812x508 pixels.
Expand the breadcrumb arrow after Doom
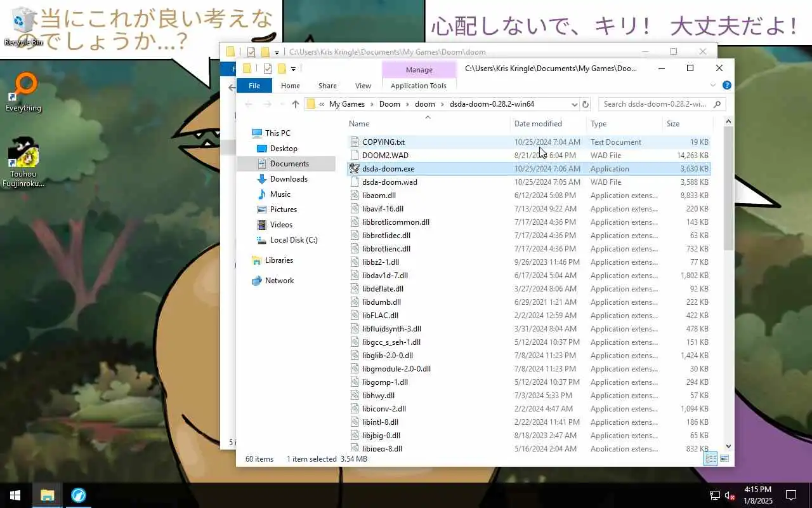click(x=408, y=104)
